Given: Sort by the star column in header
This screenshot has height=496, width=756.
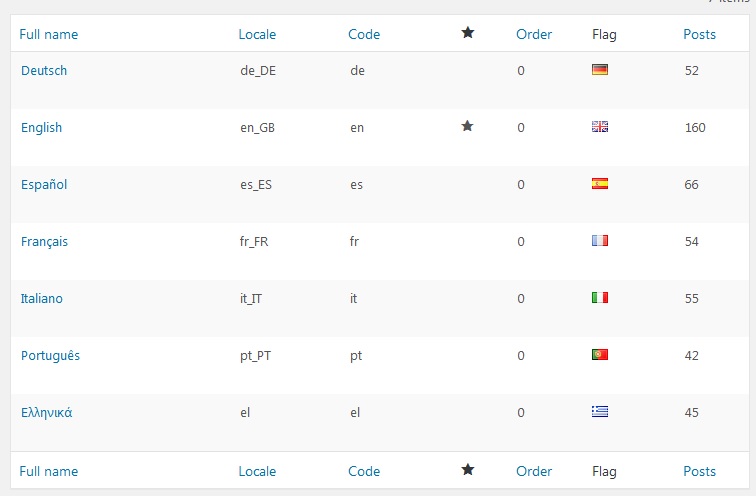Looking at the screenshot, I should coord(468,33).
